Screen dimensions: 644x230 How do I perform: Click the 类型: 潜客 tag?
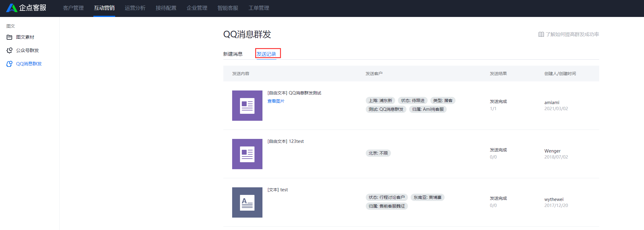pyautogui.click(x=443, y=100)
